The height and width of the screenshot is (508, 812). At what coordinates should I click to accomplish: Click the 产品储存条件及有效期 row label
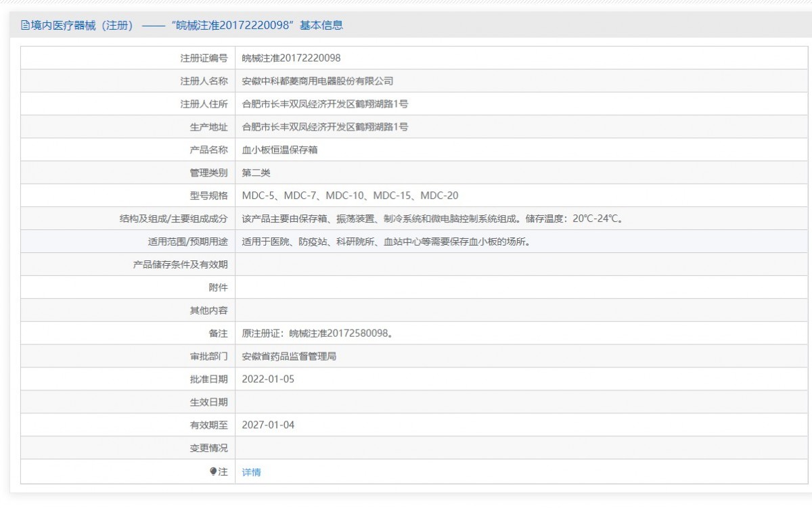point(181,264)
